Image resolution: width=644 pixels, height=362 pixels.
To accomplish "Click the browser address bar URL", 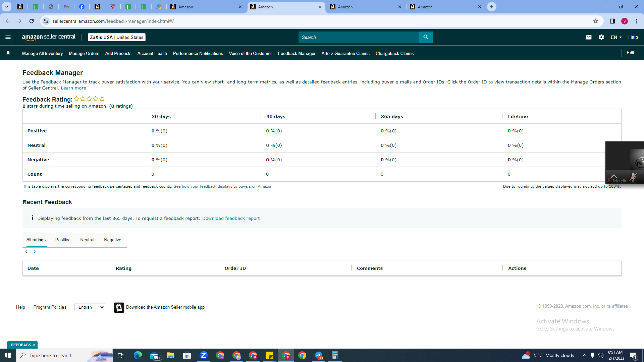I will point(113,21).
